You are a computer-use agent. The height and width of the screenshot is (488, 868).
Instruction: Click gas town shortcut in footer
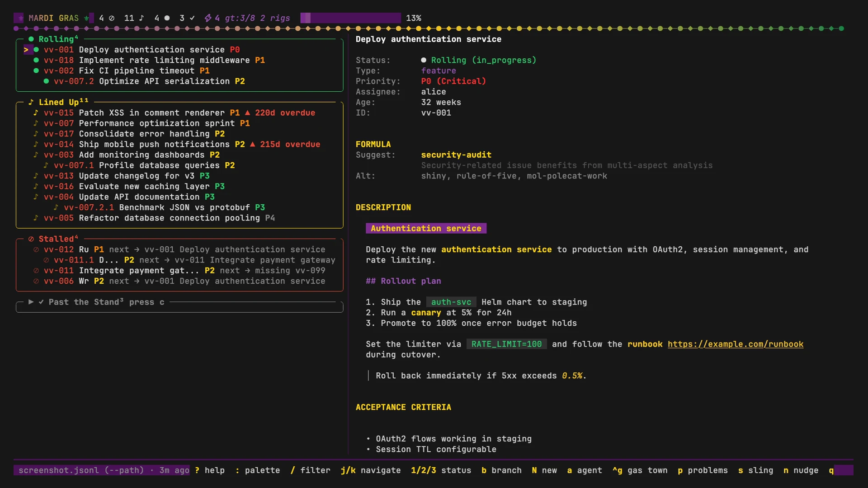[x=640, y=470]
